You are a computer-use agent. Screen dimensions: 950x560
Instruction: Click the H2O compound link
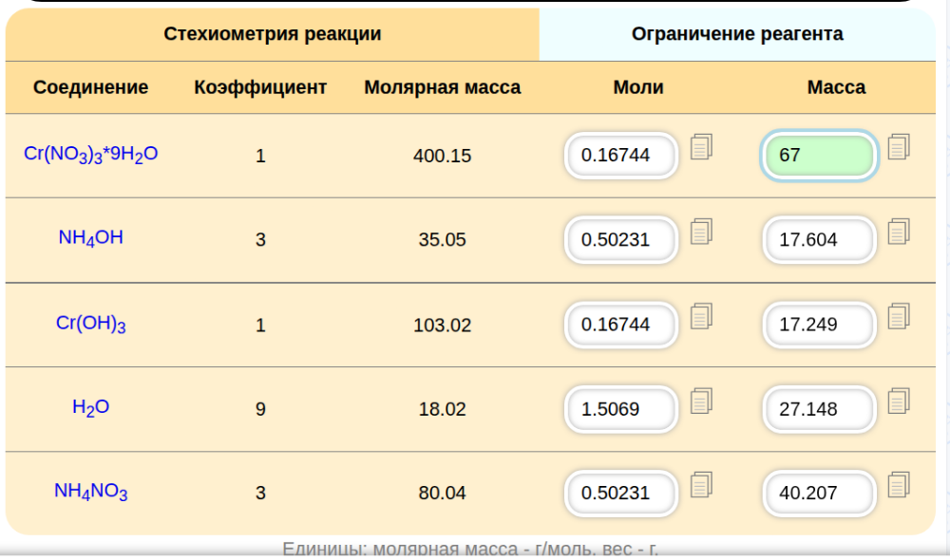tap(90, 407)
